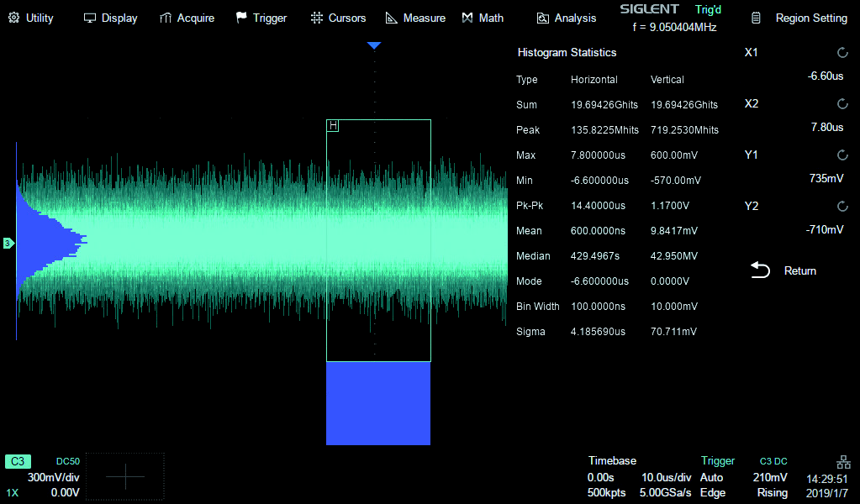Open the Acquire menu
Viewport: 860px width, 504px height.
187,18
